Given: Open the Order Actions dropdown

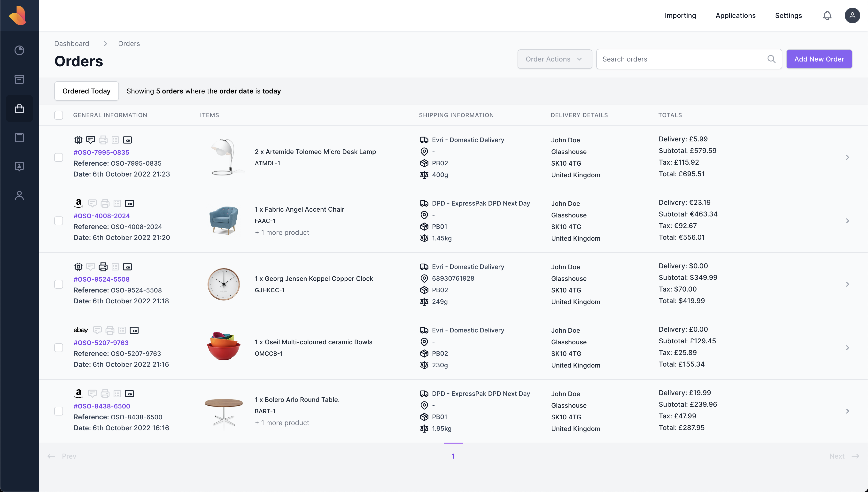Looking at the screenshot, I should coord(554,59).
